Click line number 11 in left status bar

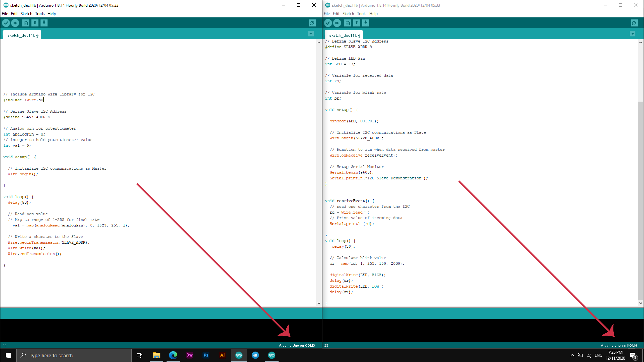(5, 345)
